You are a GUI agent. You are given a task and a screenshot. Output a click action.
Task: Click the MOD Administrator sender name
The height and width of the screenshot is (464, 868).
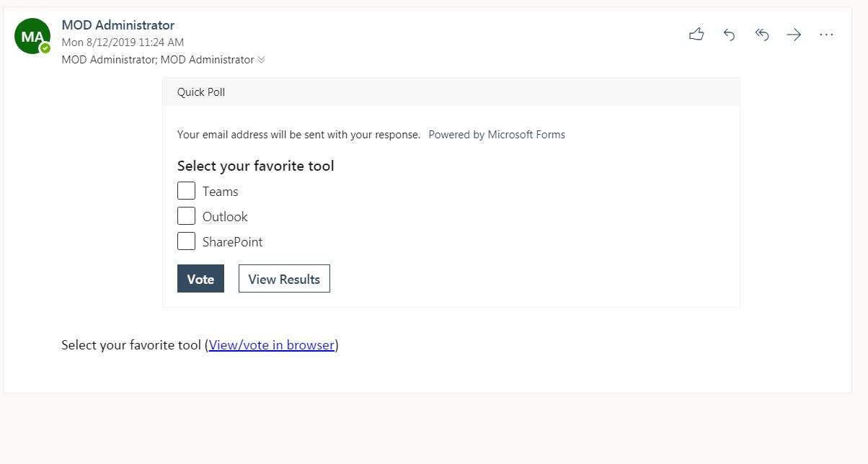pos(118,25)
